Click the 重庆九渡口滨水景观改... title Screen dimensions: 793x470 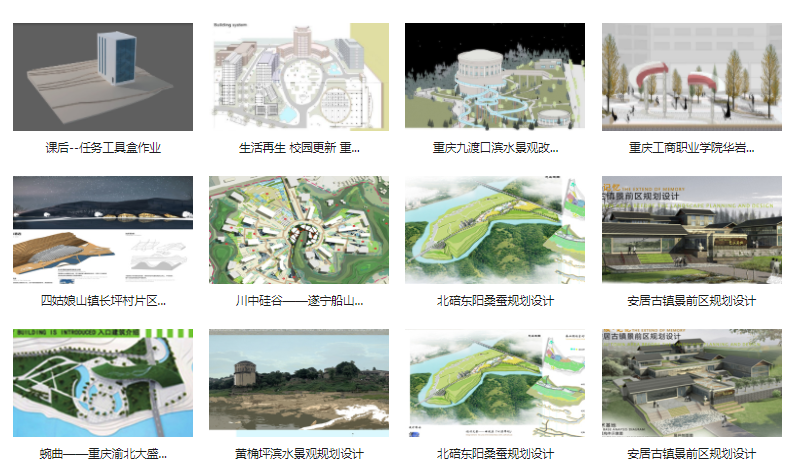tap(495, 147)
